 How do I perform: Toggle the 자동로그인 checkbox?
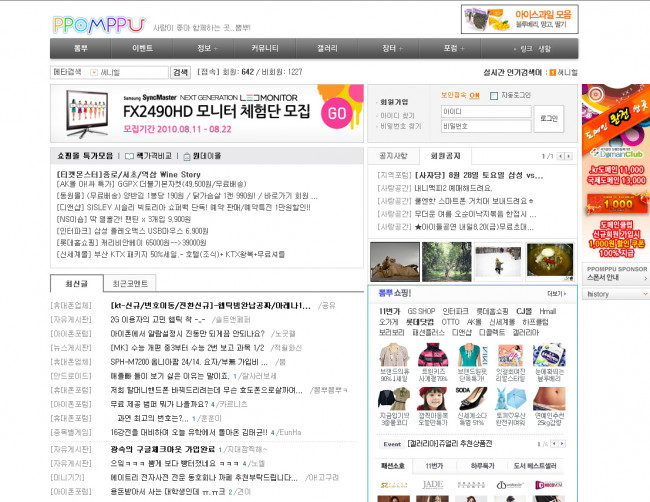point(494,96)
